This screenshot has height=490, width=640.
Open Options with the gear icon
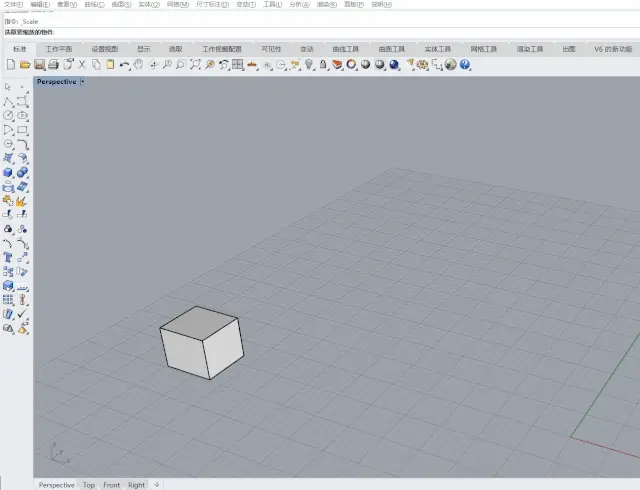click(x=422, y=65)
